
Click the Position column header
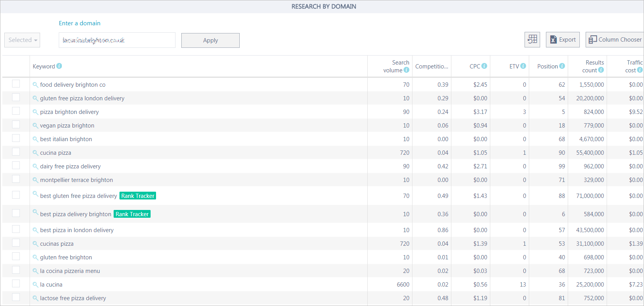(547, 66)
